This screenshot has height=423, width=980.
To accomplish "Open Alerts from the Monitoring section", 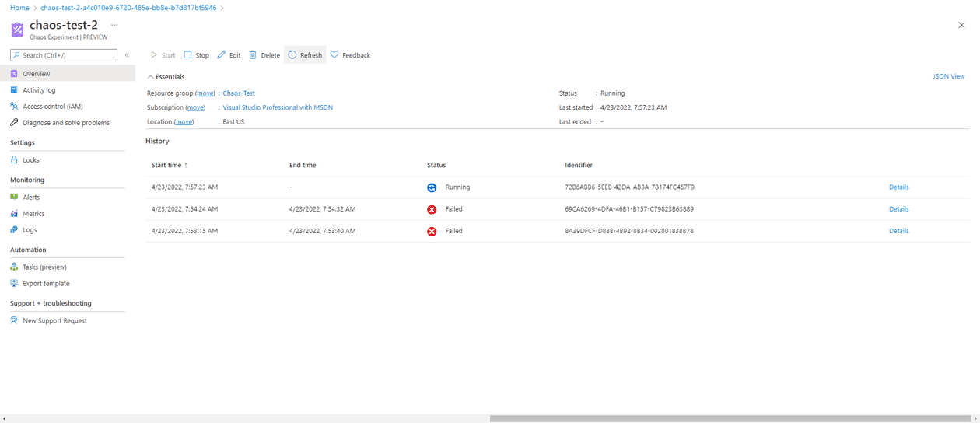I will 31,198.
